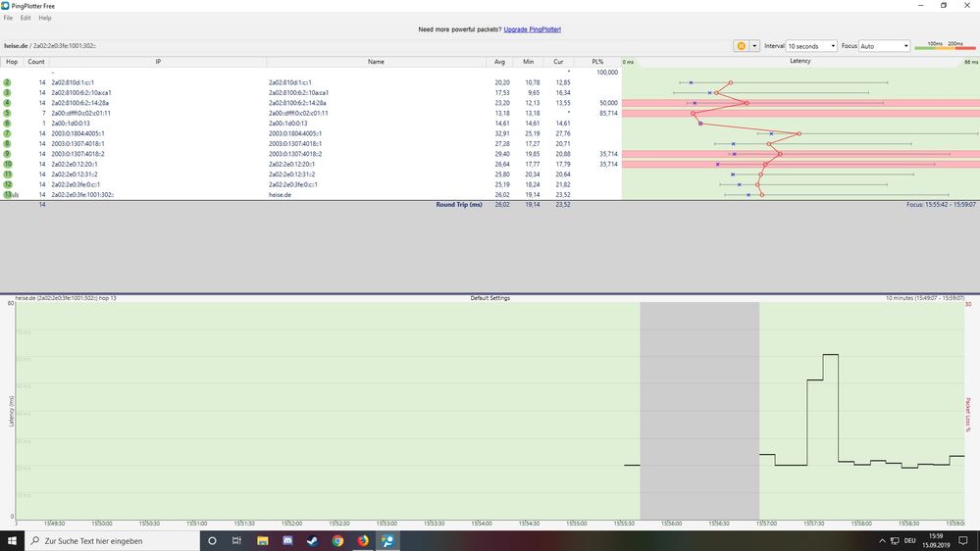
Task: Pause the trace with the orange pause button
Action: click(x=741, y=46)
